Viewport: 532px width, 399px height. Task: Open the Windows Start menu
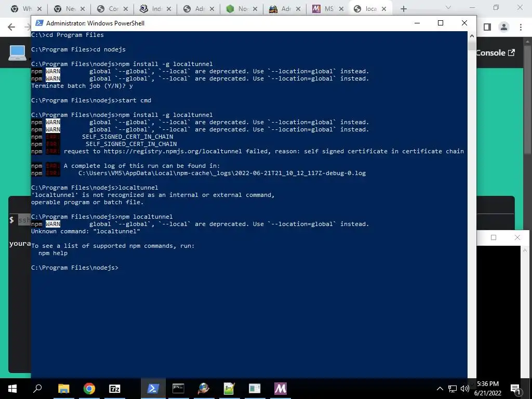point(12,389)
